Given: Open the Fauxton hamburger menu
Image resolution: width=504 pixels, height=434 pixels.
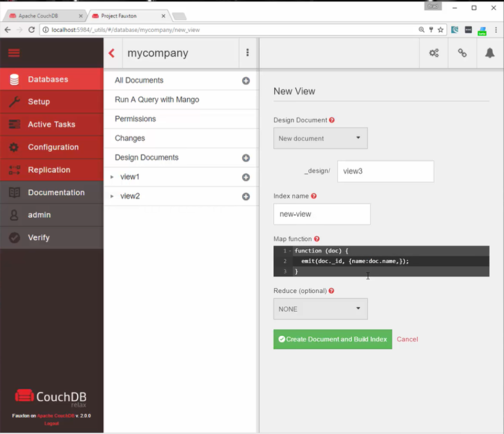Looking at the screenshot, I should coord(14,53).
